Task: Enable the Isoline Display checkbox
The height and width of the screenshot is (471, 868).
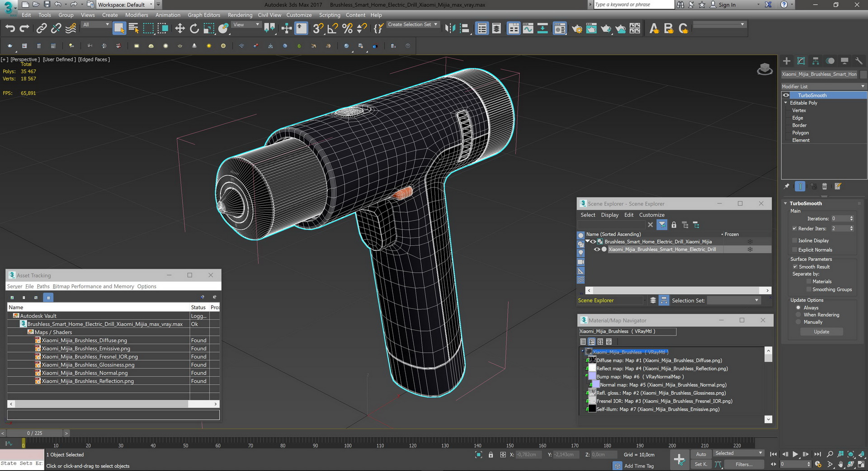Action: coord(794,240)
